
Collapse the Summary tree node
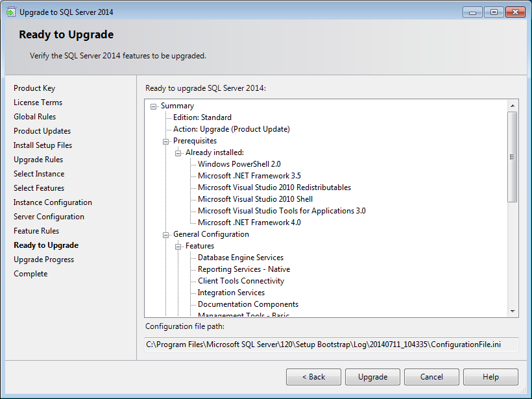click(x=153, y=106)
